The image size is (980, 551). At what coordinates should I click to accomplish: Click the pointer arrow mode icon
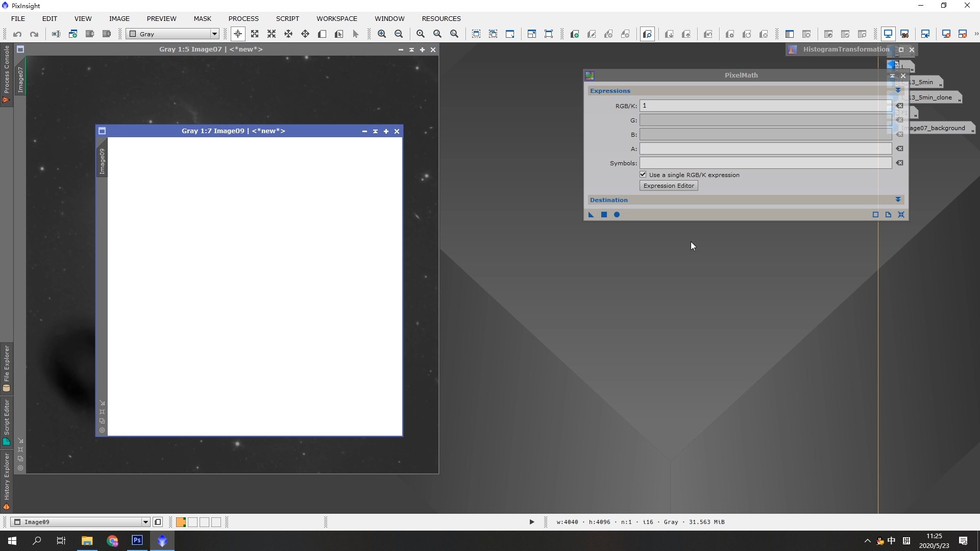click(x=356, y=34)
